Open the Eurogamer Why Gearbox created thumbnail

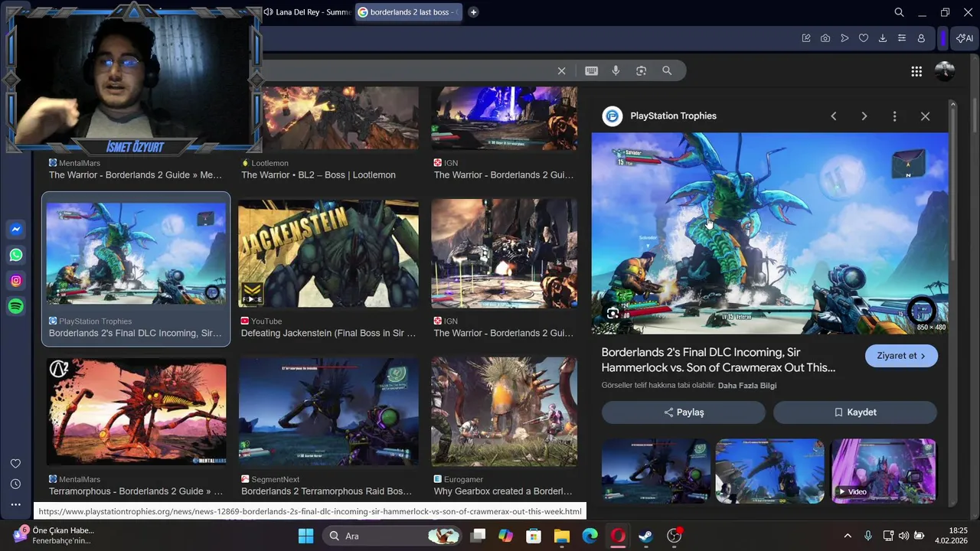click(x=504, y=411)
